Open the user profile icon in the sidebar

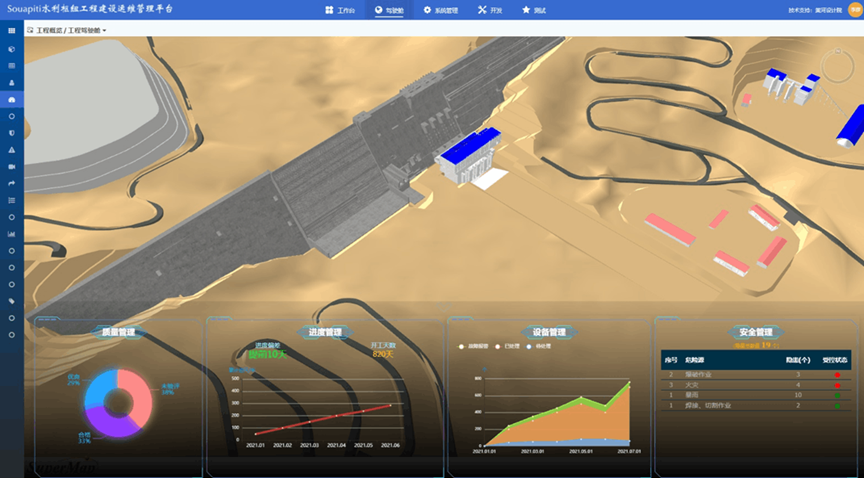[x=12, y=83]
